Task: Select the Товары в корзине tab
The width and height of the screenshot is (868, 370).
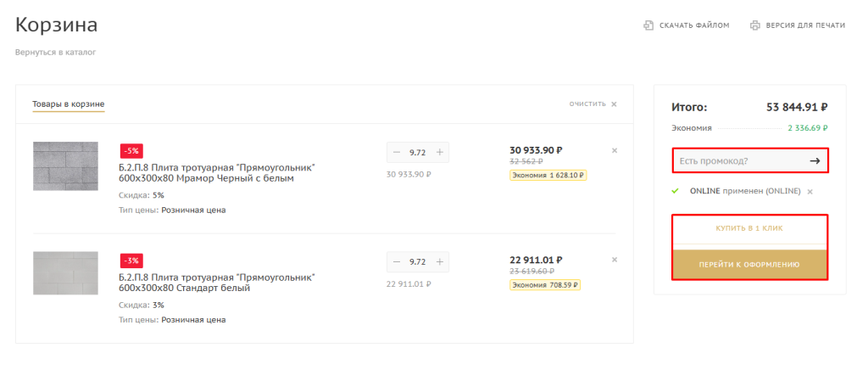Action: click(x=69, y=104)
